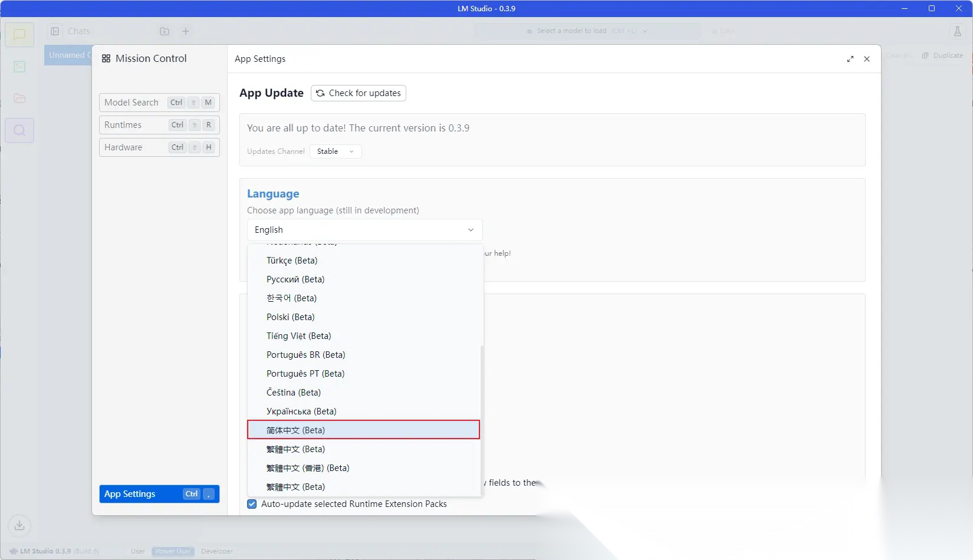
Task: Select Čeština (Beta) language
Action: click(364, 393)
